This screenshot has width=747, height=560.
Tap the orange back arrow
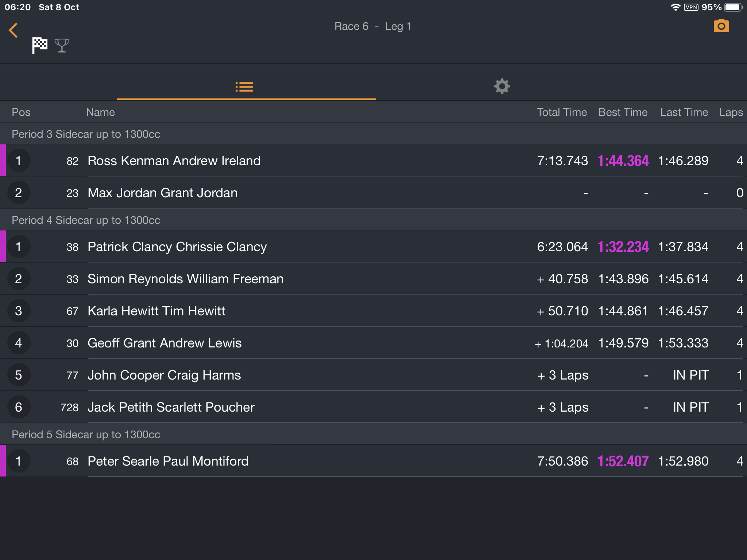point(13,30)
